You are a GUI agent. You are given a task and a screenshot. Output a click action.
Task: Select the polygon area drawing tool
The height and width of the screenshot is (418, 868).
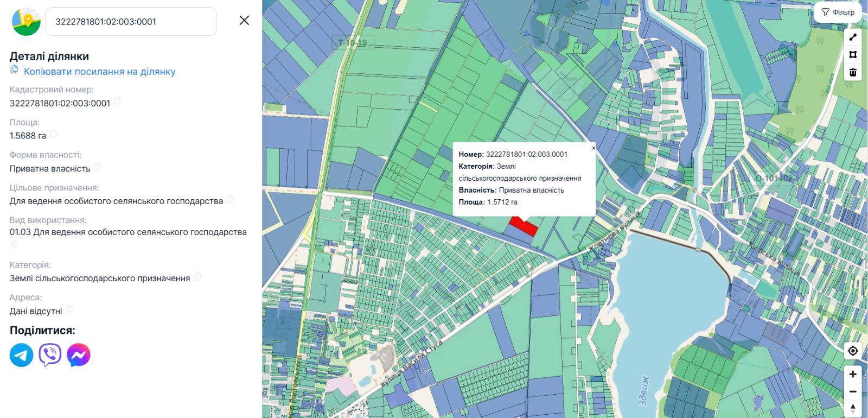point(853,55)
